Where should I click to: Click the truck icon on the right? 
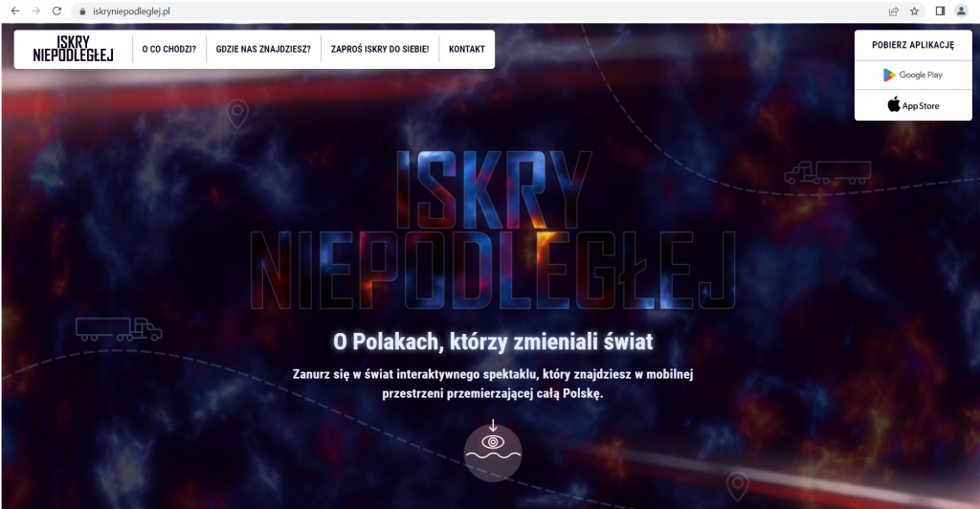point(828,172)
